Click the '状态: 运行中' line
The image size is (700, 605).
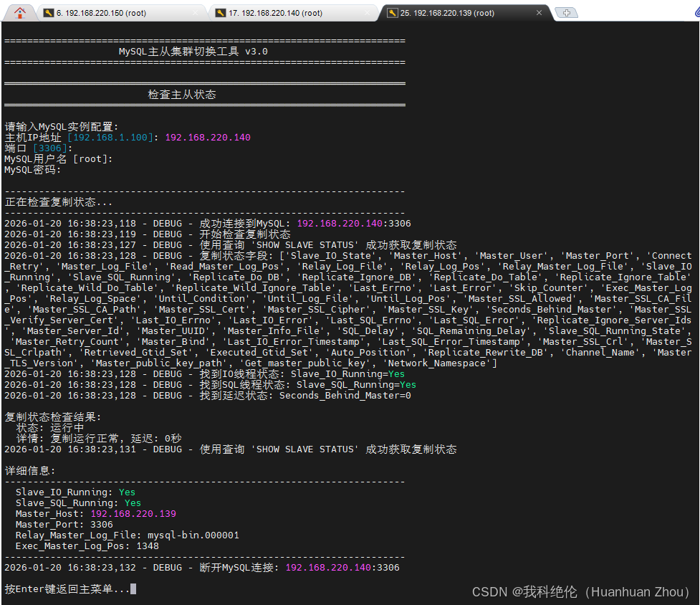click(x=50, y=428)
